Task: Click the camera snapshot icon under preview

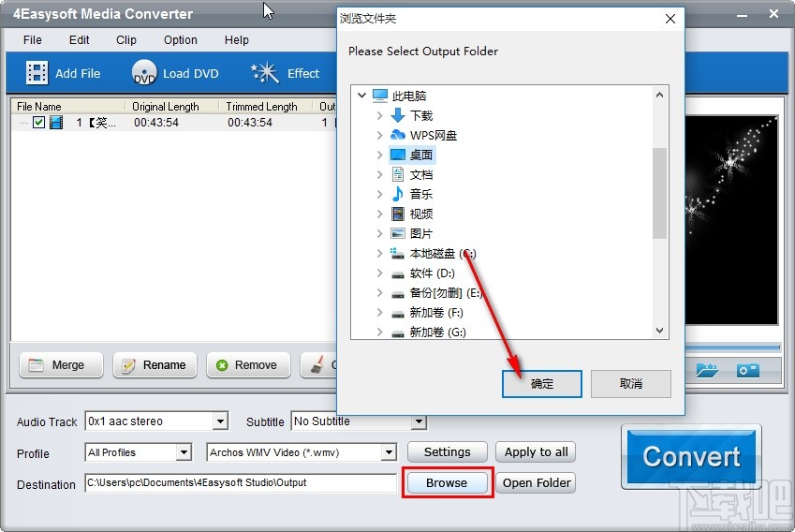Action: click(748, 370)
